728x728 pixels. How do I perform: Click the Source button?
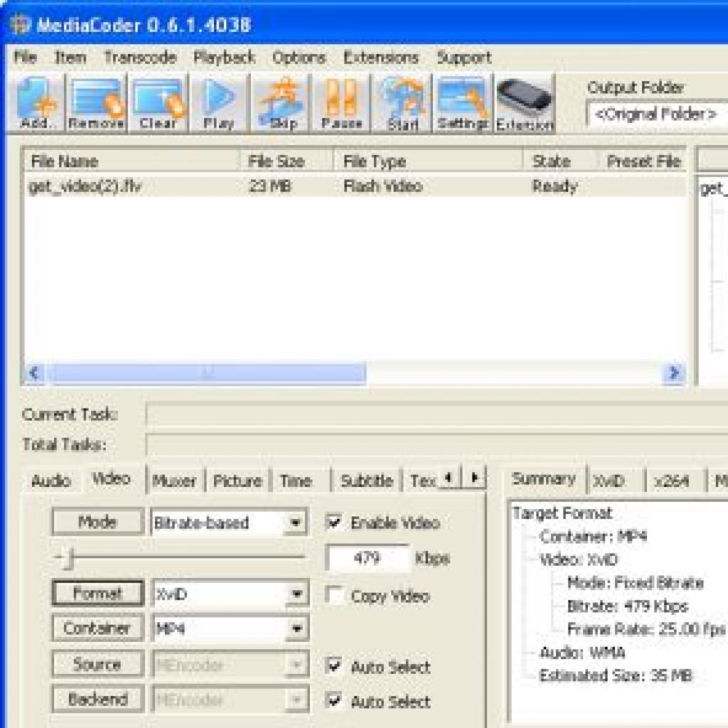pos(97,664)
